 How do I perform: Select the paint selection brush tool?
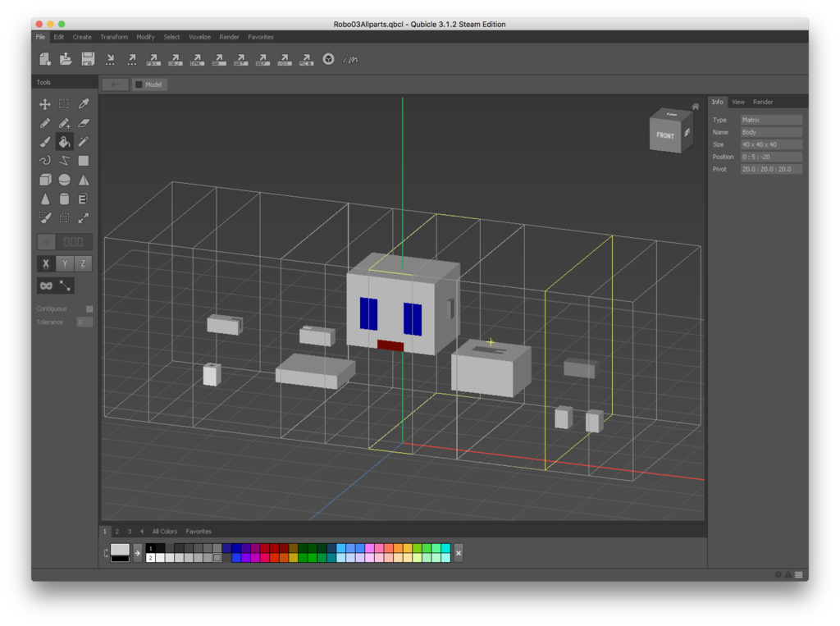tap(45, 218)
